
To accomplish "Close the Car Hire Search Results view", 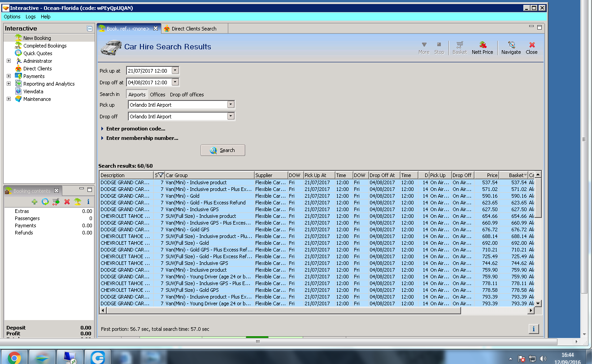I will 532,48.
